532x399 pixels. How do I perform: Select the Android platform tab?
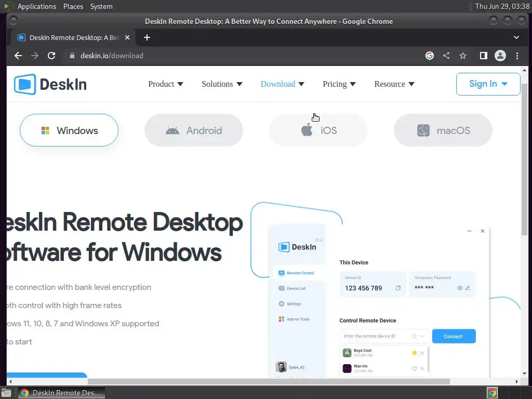coord(194,130)
